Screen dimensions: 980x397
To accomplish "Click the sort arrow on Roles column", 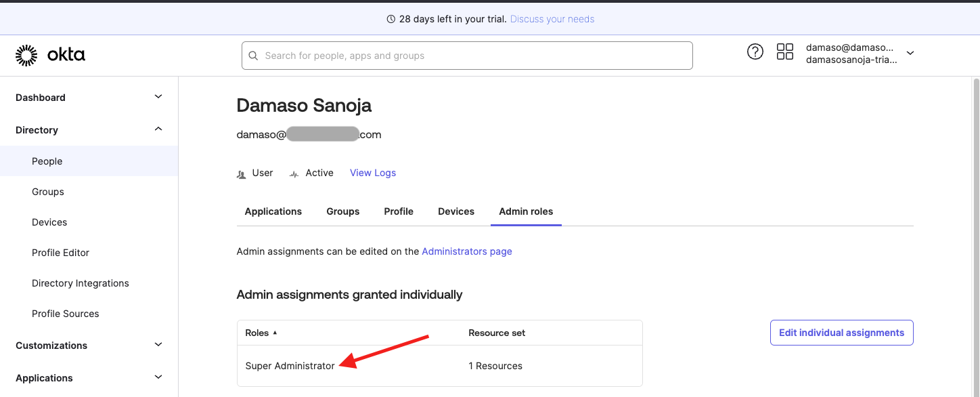I will tap(275, 333).
